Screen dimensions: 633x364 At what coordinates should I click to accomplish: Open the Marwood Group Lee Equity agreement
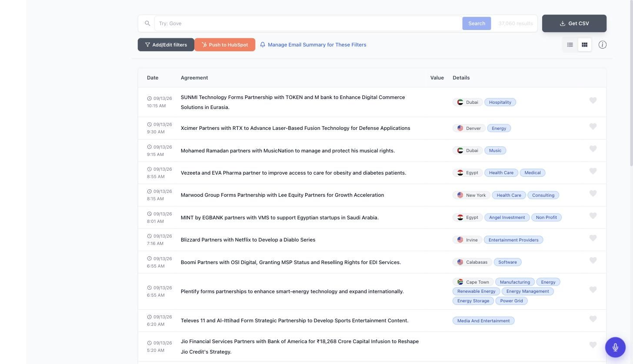click(x=283, y=195)
